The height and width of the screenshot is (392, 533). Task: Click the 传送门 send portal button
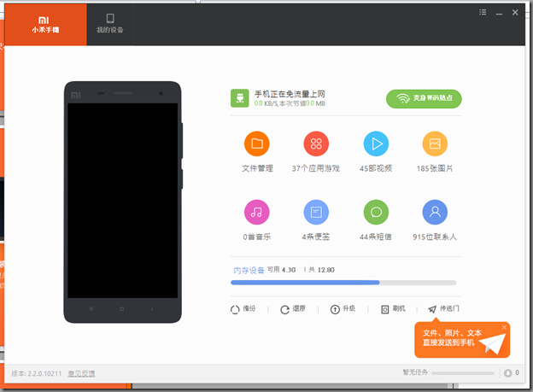click(443, 308)
